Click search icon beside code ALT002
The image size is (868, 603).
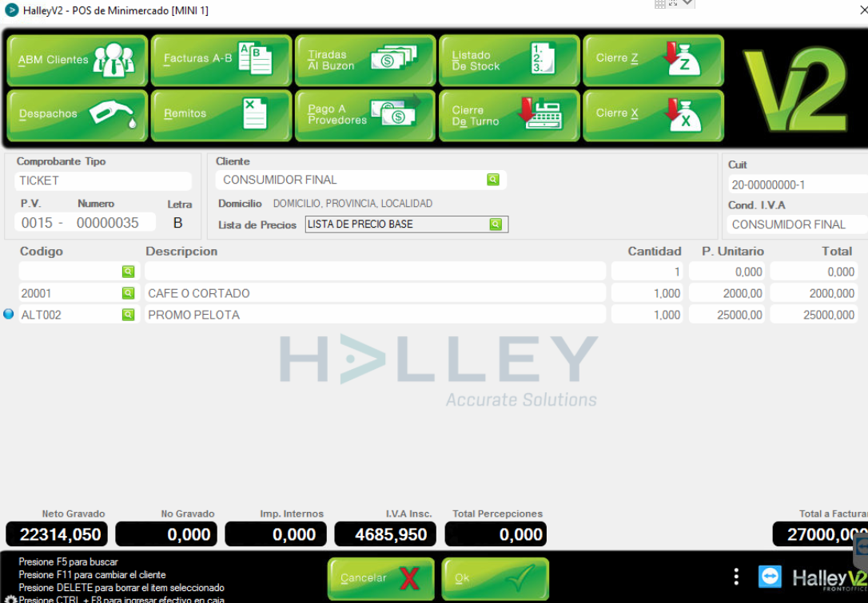128,315
